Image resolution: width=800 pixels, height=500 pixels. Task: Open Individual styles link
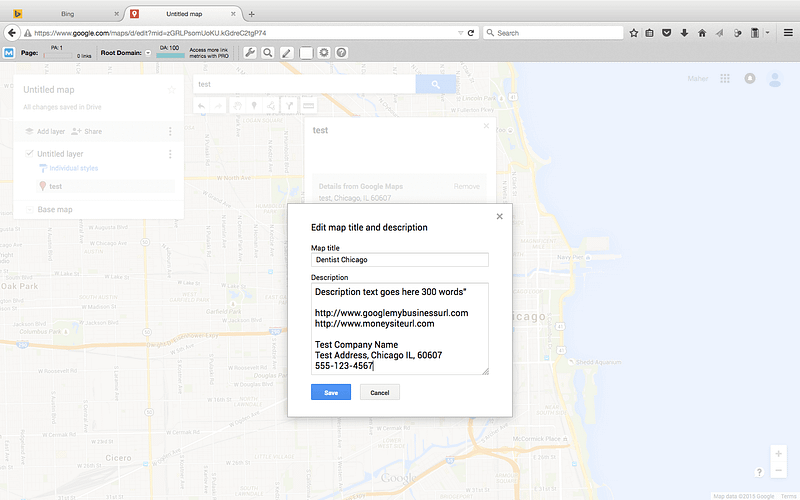coord(73,168)
